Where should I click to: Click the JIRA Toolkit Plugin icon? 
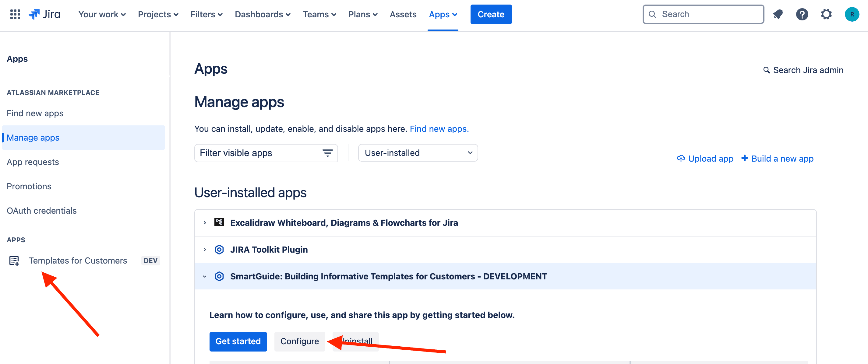tap(219, 249)
